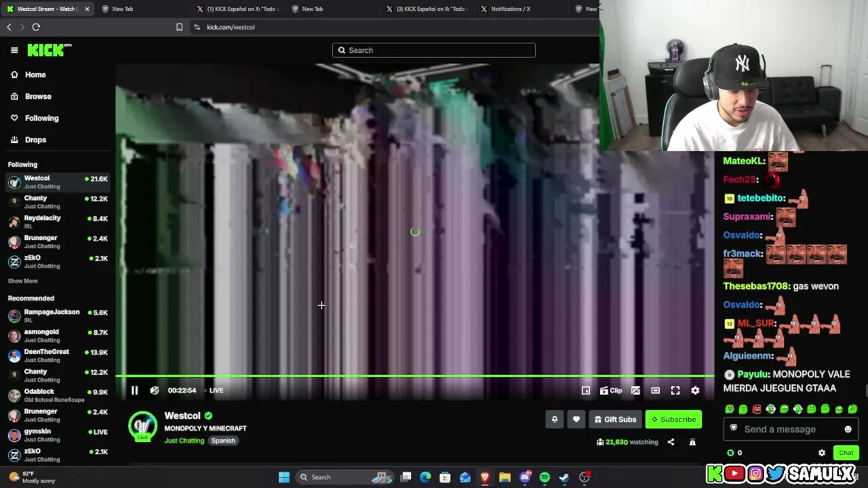Image resolution: width=868 pixels, height=488 pixels.
Task: Close the Westcol Stream browser tab
Action: pos(87,9)
